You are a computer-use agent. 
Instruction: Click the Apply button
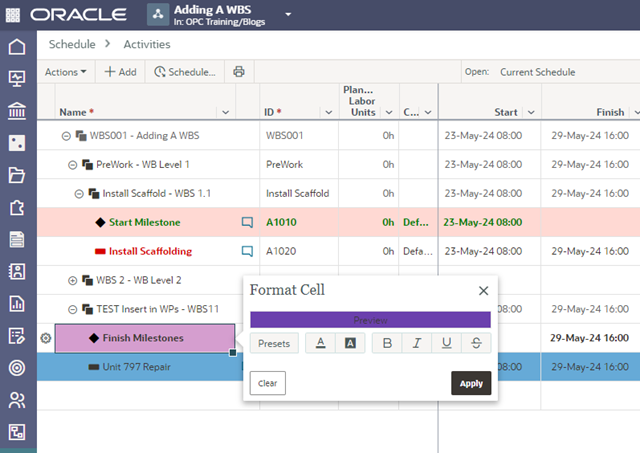(x=471, y=383)
